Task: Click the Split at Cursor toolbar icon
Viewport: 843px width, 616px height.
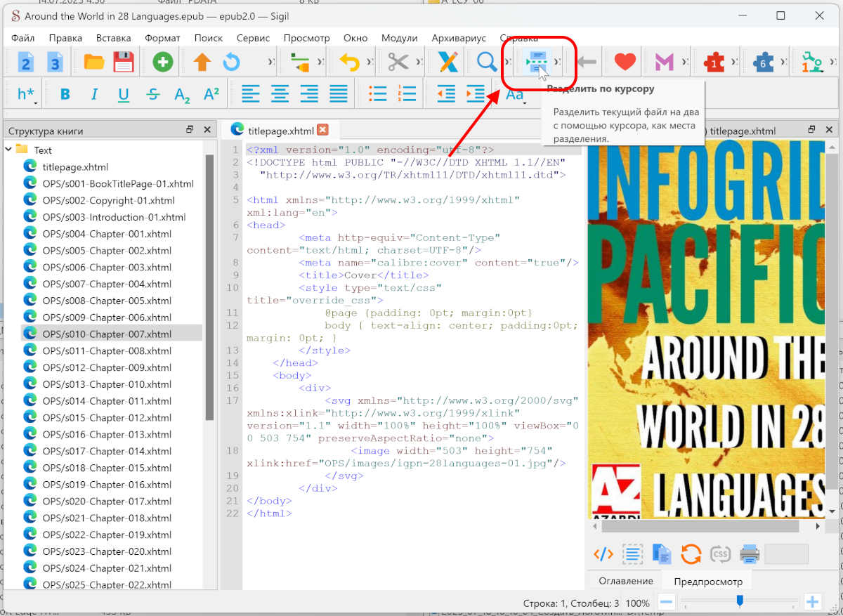Action: 536,63
